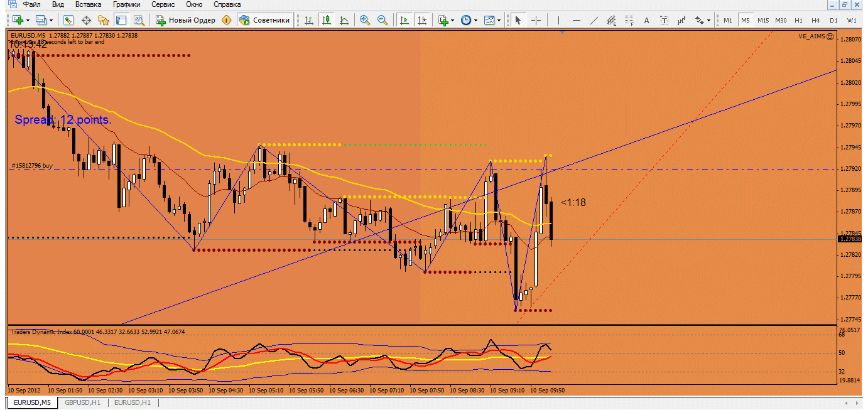Draw an equidistant channel

click(x=612, y=20)
